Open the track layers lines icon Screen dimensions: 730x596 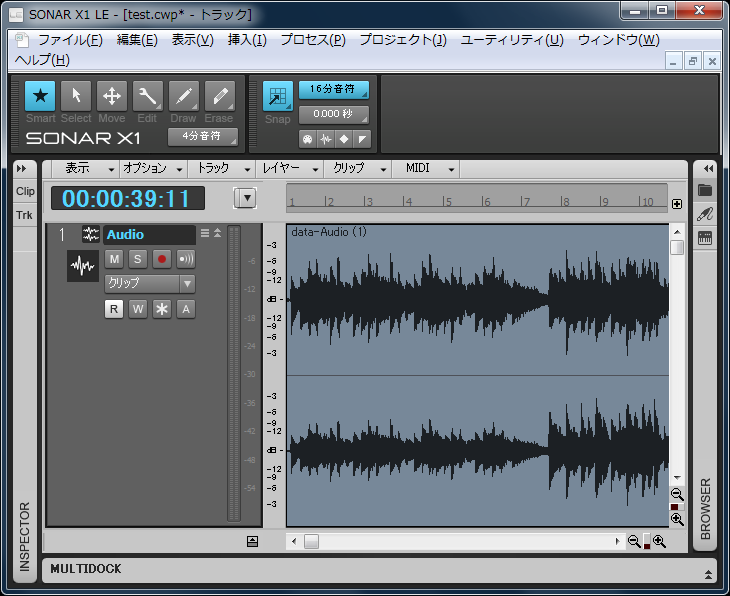pos(205,233)
